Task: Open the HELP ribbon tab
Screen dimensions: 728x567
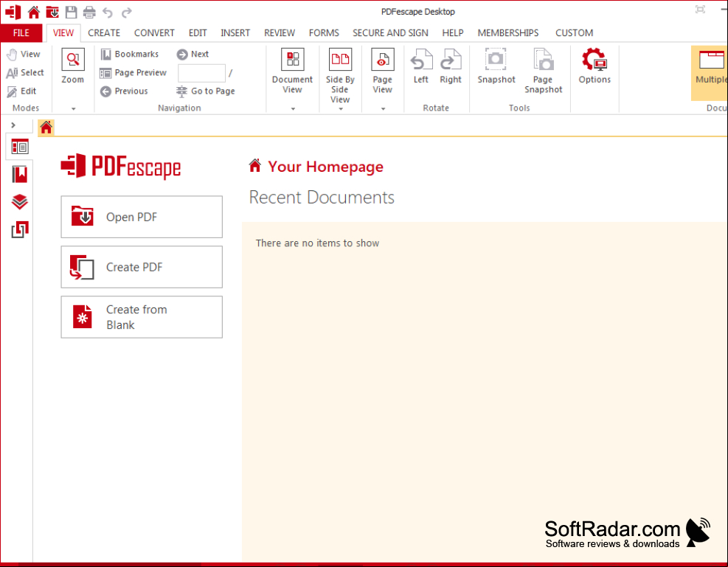Action: pos(453,33)
